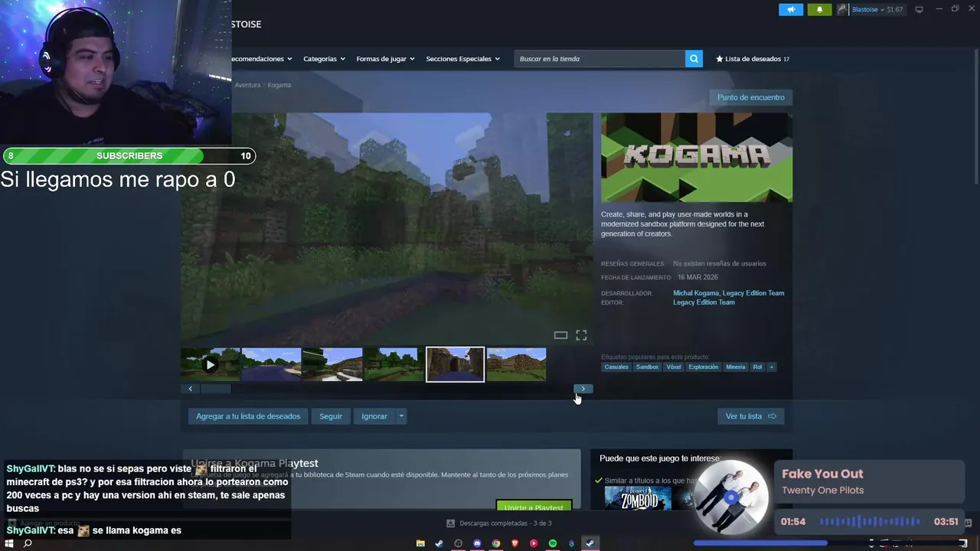Viewport: 980px width, 551px height.
Task: Toggle theater mode on the screenshot viewer
Action: point(560,335)
